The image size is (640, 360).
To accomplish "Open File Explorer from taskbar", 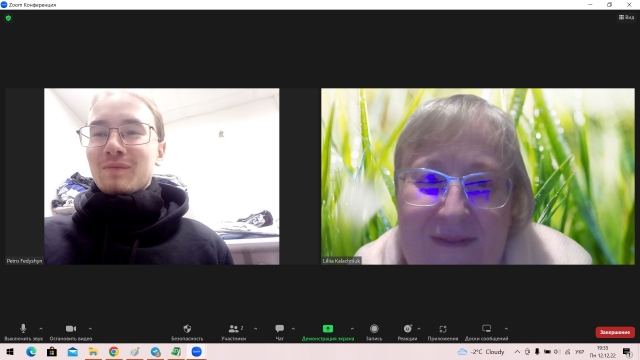I will [x=93, y=351].
